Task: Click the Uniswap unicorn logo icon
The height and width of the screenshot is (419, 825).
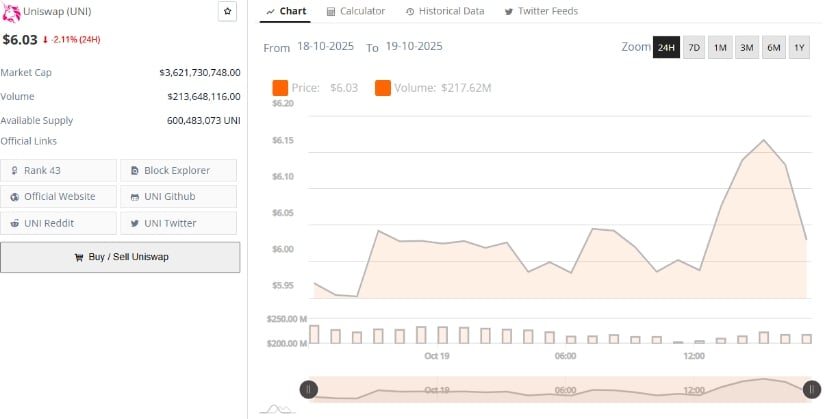Action: coord(9,11)
